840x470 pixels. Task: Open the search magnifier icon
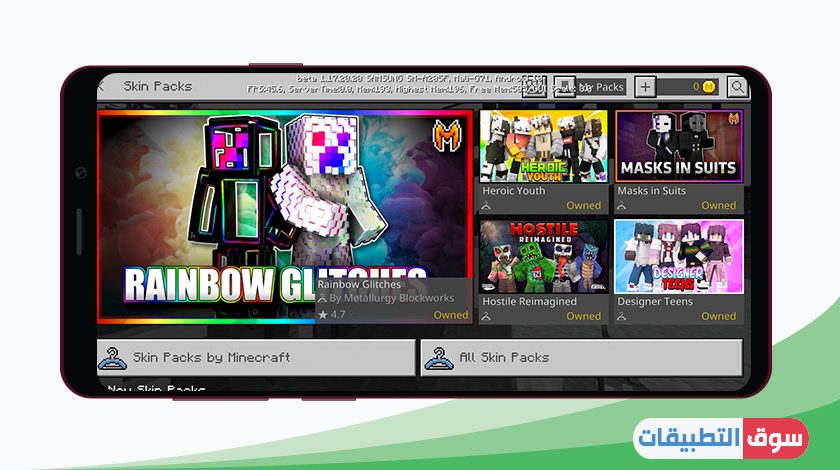(737, 87)
